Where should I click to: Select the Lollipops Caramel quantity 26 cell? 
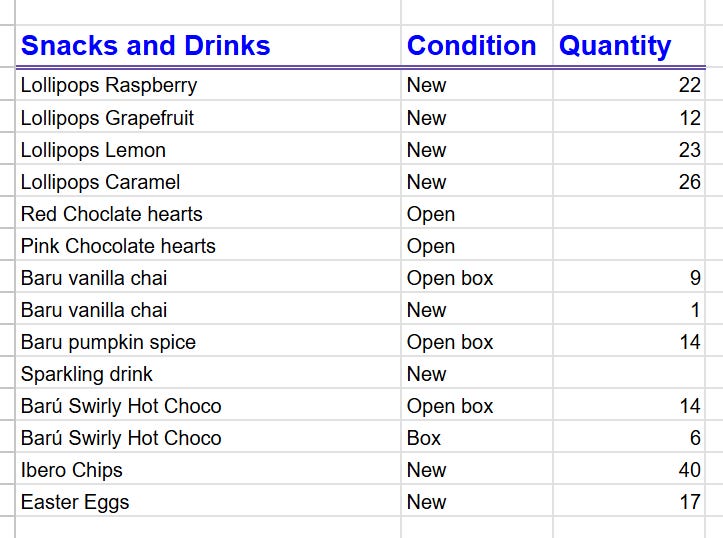629,182
